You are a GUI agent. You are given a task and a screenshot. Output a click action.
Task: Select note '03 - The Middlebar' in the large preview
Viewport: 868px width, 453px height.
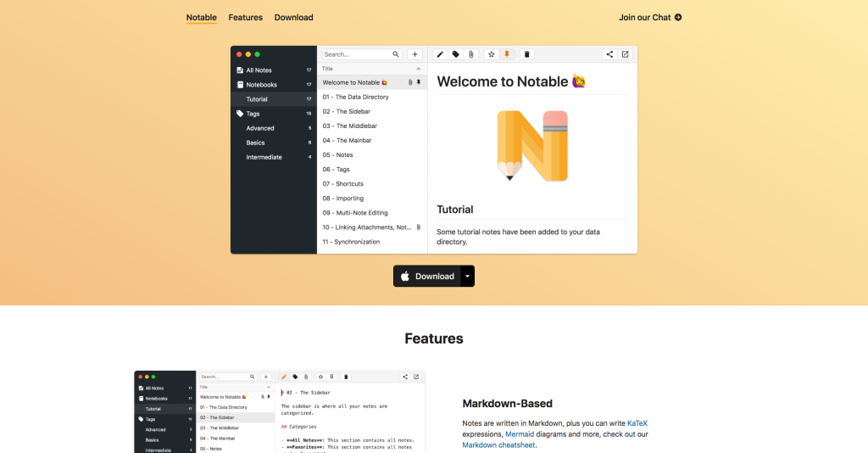point(373,126)
